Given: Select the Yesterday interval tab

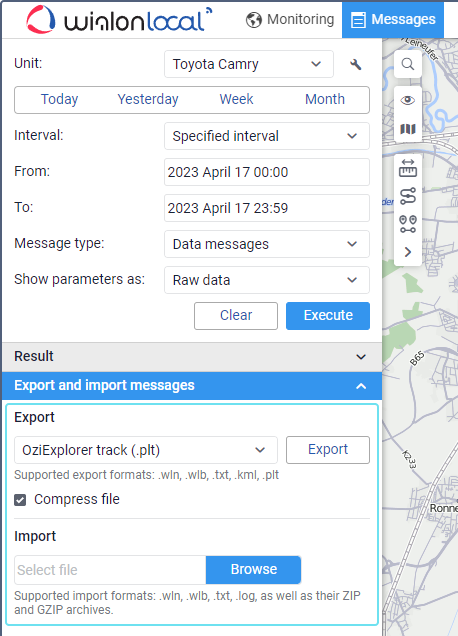Looking at the screenshot, I should [148, 99].
